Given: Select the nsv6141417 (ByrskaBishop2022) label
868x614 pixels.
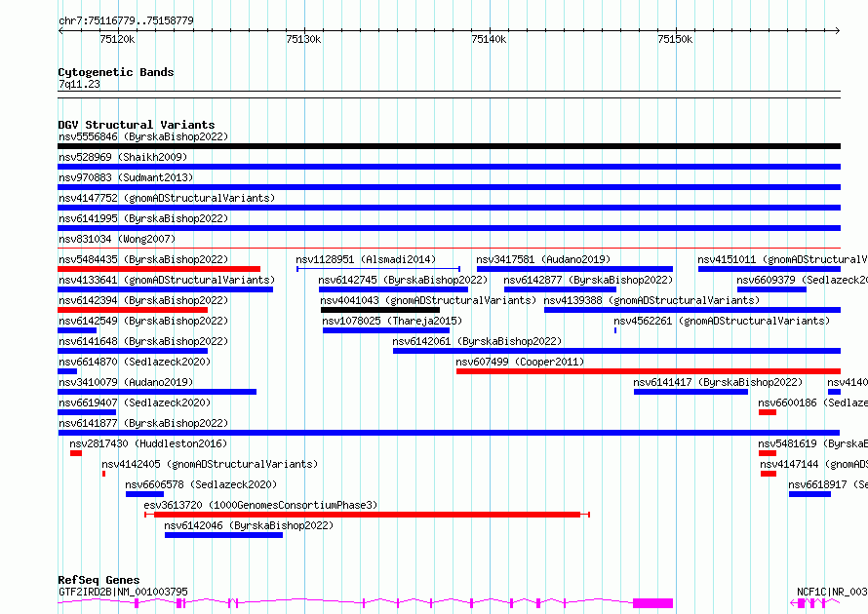Looking at the screenshot, I should (x=718, y=382).
